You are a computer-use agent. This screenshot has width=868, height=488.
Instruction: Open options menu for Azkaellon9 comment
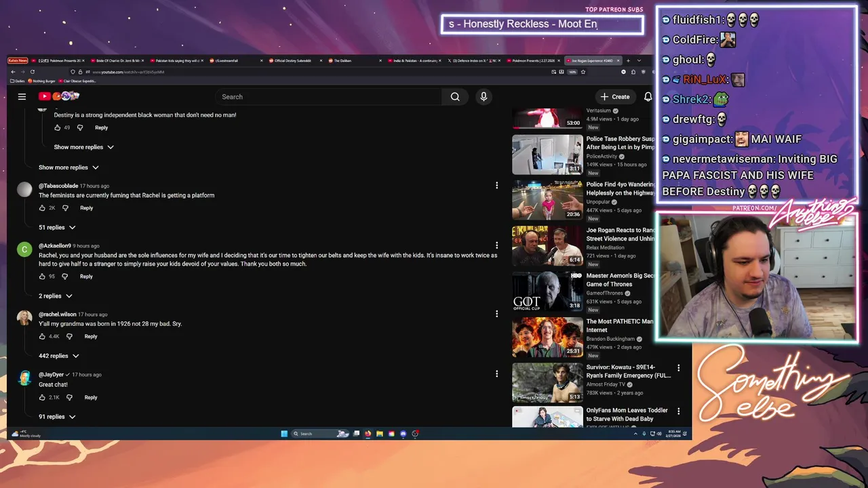pyautogui.click(x=496, y=245)
